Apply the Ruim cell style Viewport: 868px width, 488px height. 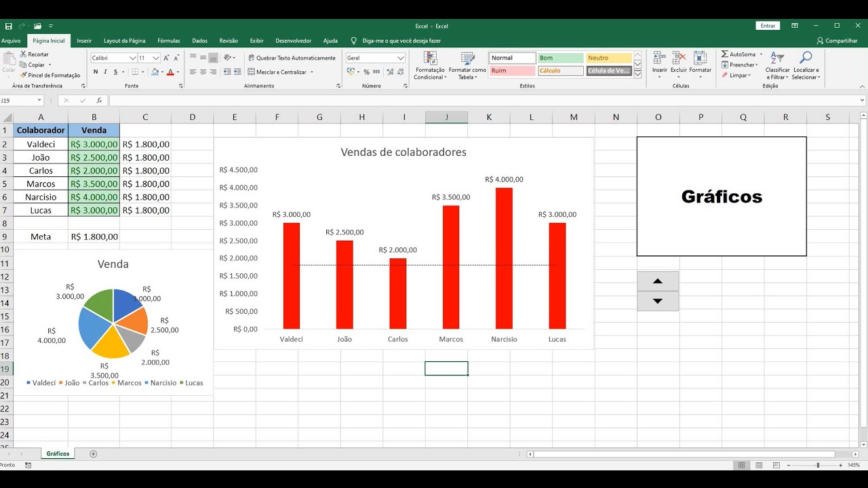pos(512,70)
